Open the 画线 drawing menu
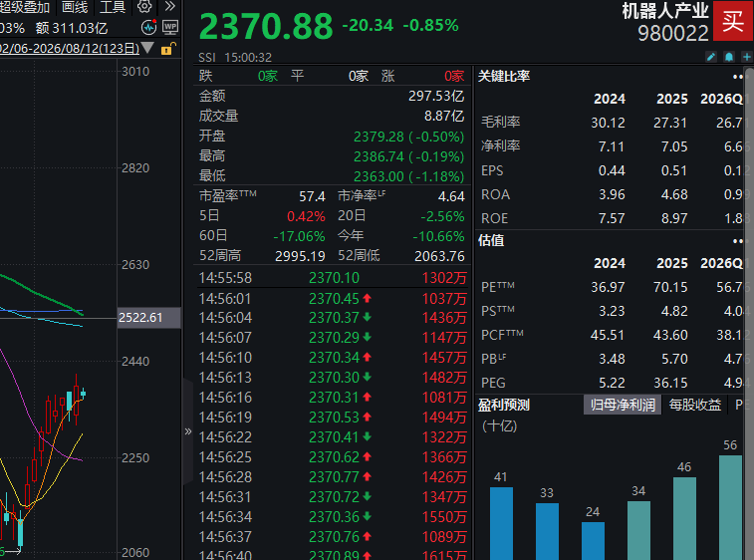754x560 pixels. (x=75, y=7)
